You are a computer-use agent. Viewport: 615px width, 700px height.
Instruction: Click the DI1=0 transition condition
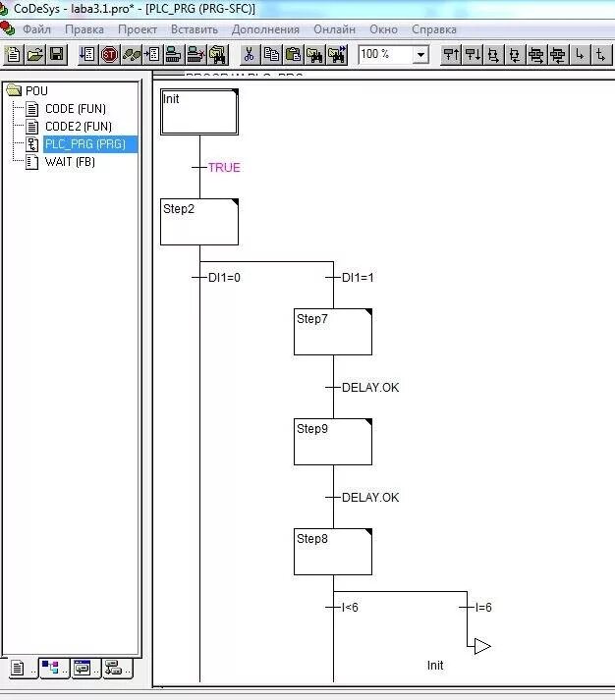pyautogui.click(x=224, y=278)
